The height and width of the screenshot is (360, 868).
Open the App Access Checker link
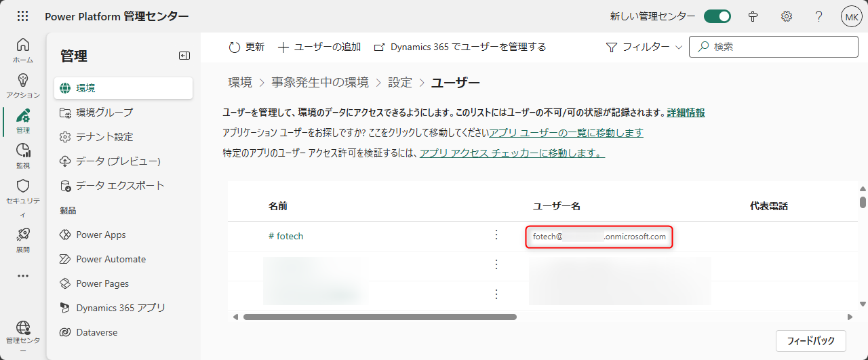click(x=512, y=153)
